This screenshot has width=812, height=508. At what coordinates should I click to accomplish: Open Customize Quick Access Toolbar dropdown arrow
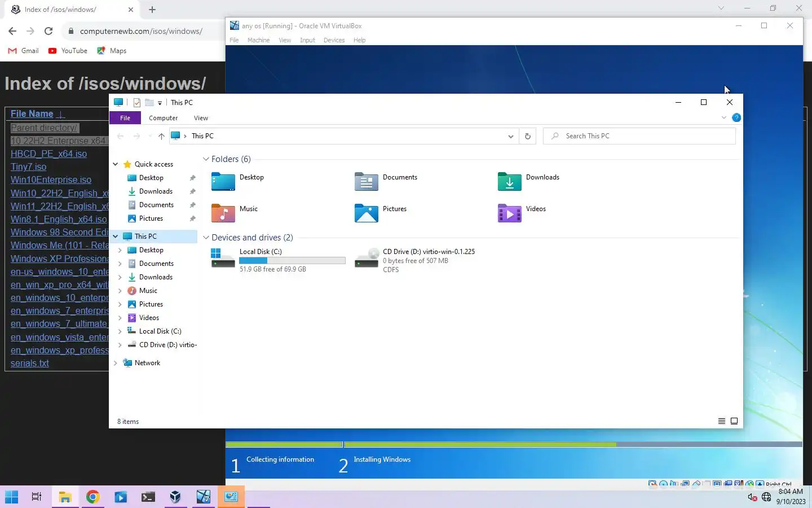click(160, 103)
